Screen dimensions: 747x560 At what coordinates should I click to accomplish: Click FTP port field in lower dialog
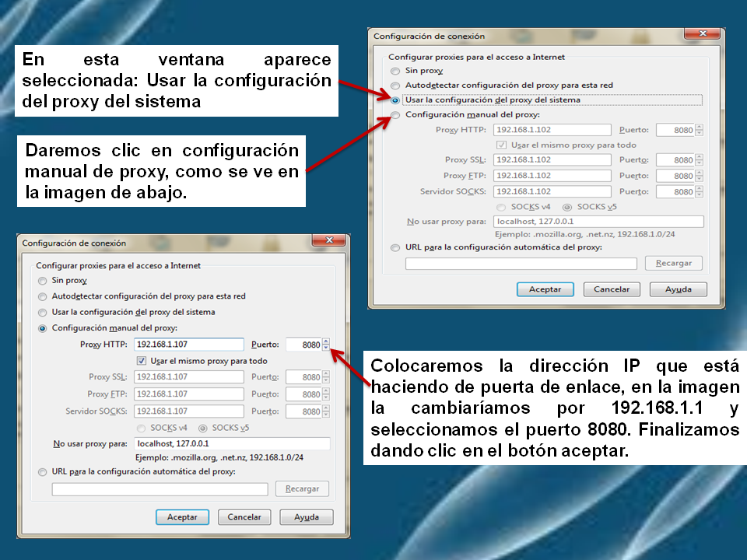click(304, 394)
